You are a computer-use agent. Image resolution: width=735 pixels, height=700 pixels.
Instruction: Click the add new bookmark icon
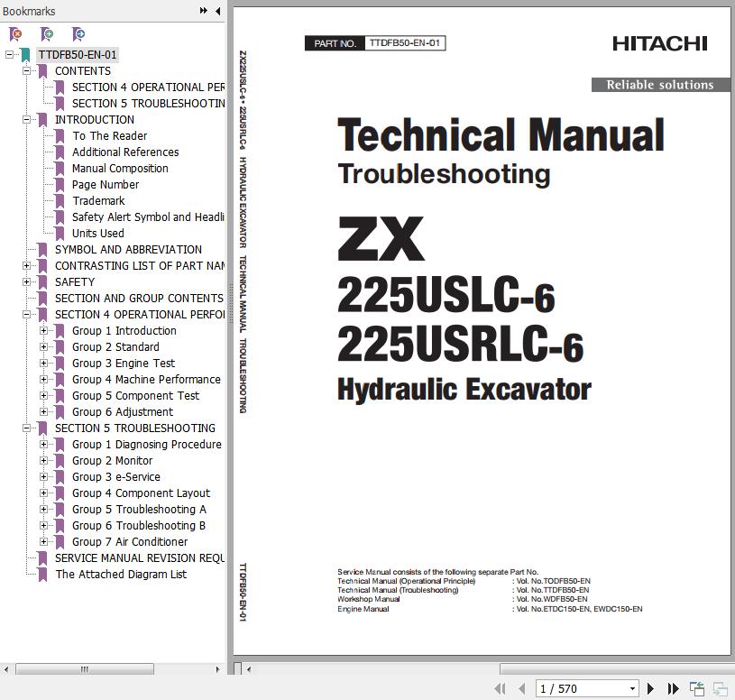click(x=47, y=33)
